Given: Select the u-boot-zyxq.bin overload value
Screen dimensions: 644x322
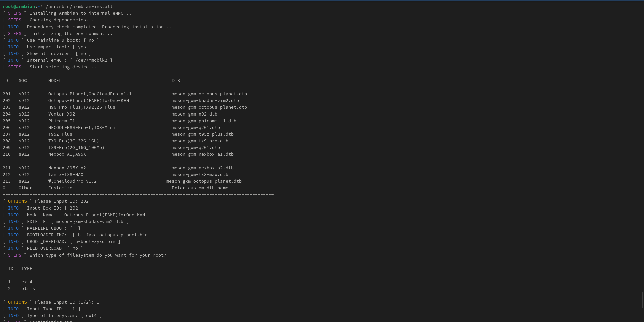Looking at the screenshot, I should [95, 241].
